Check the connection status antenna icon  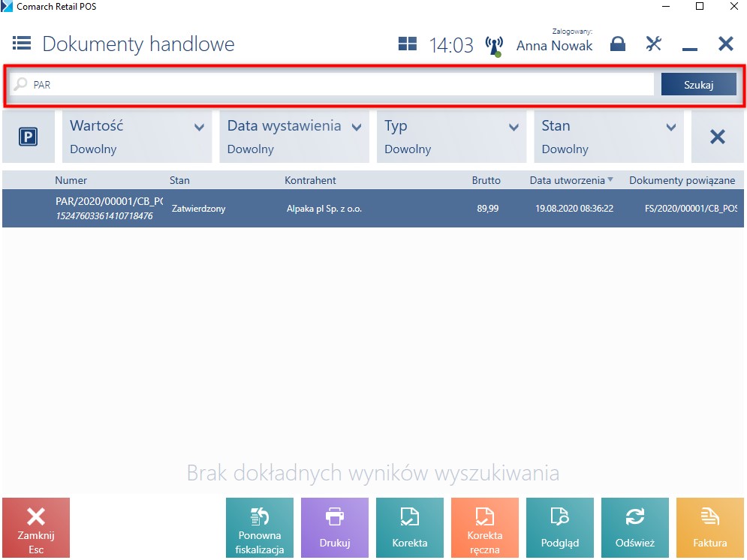pos(494,47)
